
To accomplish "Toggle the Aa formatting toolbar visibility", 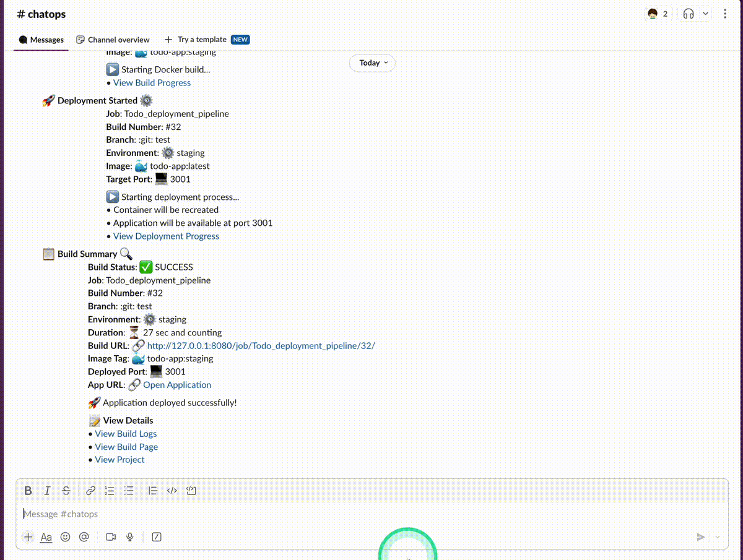I will tap(46, 537).
